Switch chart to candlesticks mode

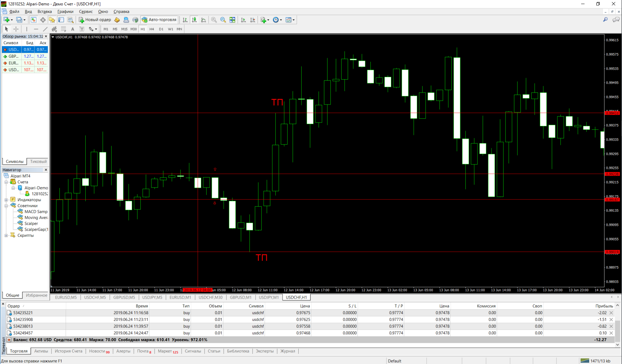click(194, 20)
